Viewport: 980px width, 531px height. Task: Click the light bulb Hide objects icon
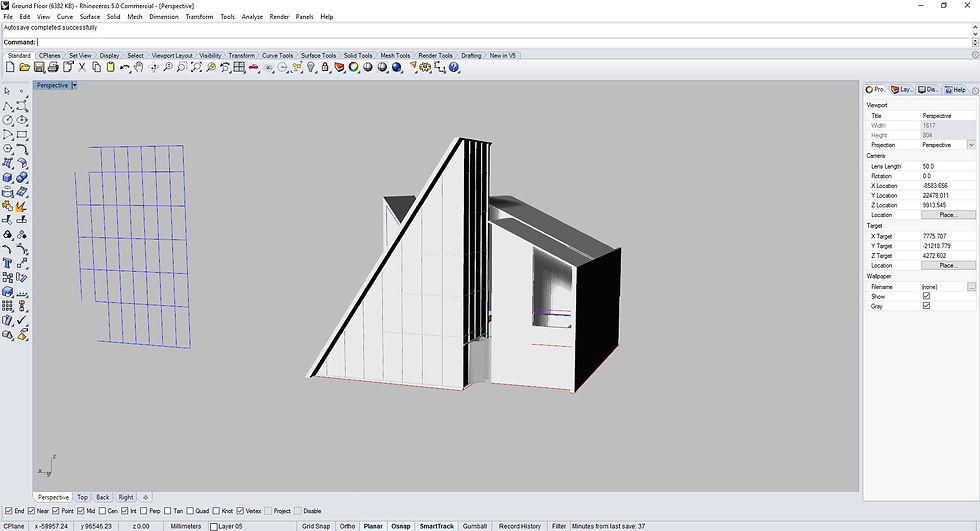point(311,67)
